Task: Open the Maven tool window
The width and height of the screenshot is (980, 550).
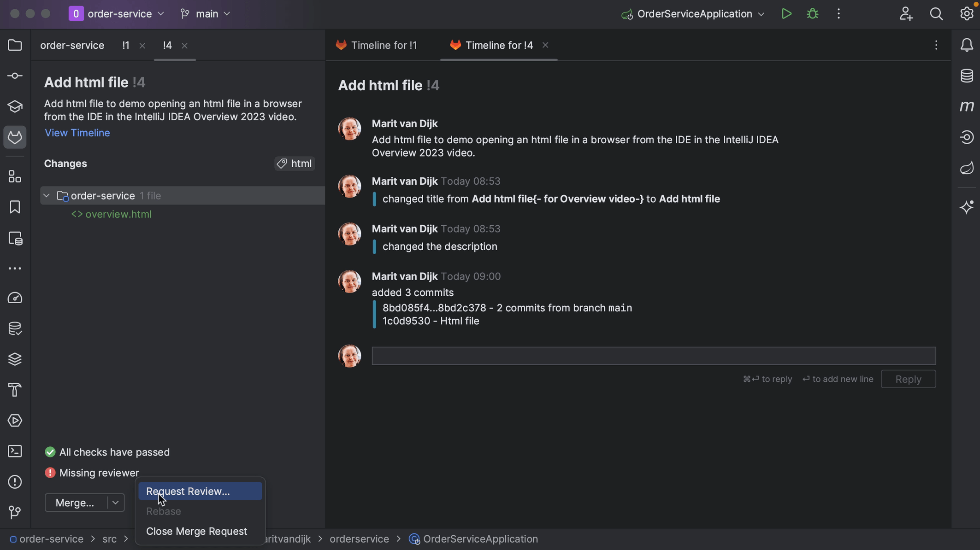Action: (967, 106)
